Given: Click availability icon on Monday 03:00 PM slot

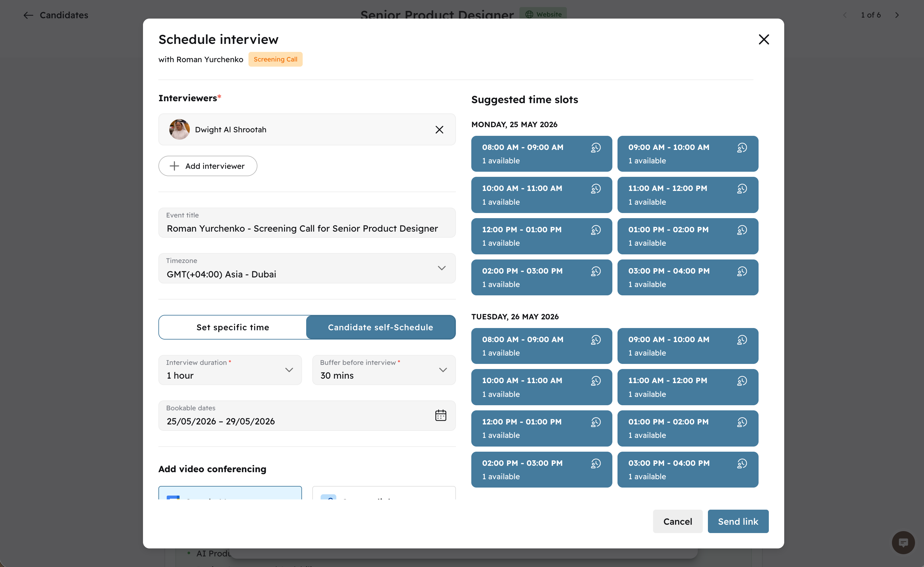Looking at the screenshot, I should (742, 271).
